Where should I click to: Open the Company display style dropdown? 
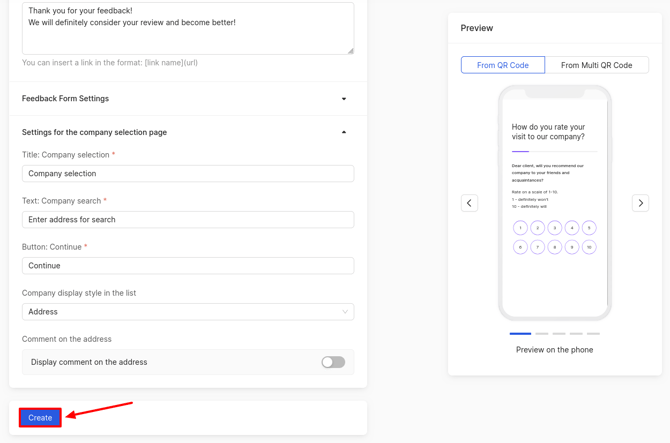(x=188, y=312)
